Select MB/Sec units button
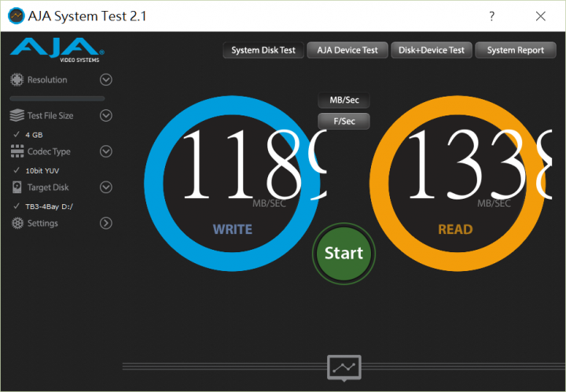This screenshot has width=566, height=392. [344, 101]
